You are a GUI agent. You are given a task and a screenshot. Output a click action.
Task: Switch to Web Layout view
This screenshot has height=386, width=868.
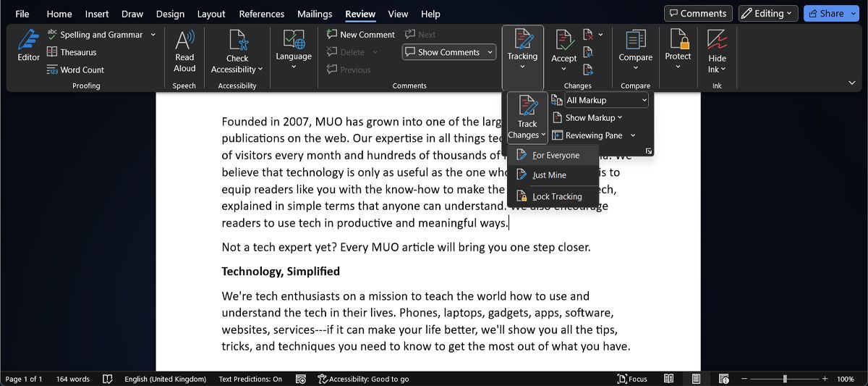(723, 379)
